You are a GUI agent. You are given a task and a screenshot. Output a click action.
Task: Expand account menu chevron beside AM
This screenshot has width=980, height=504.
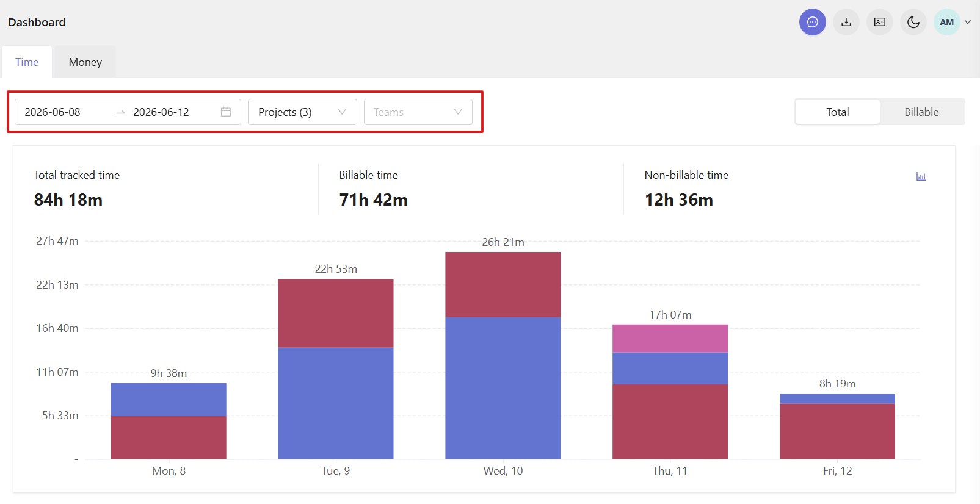click(x=968, y=22)
